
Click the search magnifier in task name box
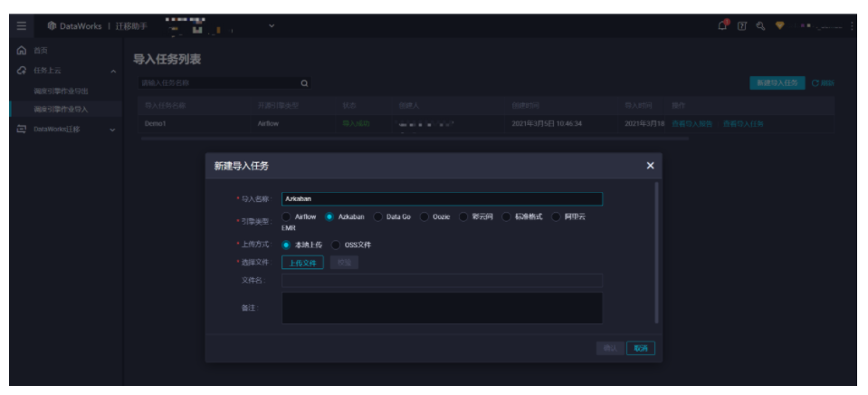[304, 83]
